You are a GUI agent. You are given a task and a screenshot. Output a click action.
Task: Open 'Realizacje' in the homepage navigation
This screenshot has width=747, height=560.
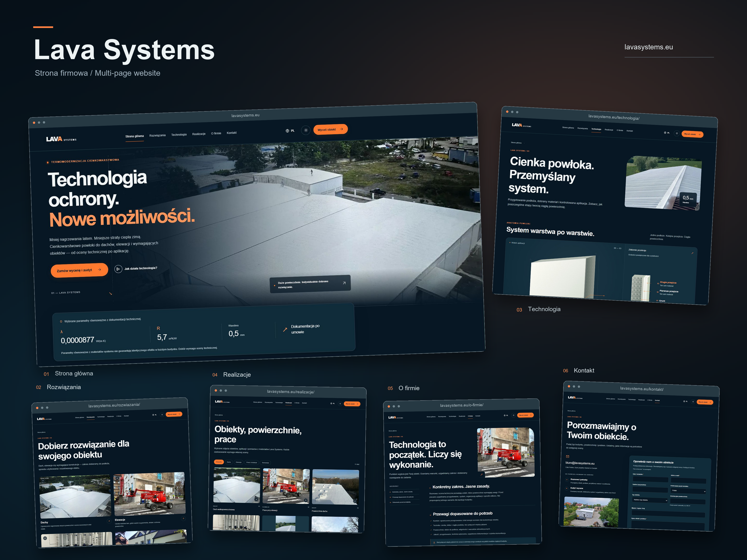(199, 134)
